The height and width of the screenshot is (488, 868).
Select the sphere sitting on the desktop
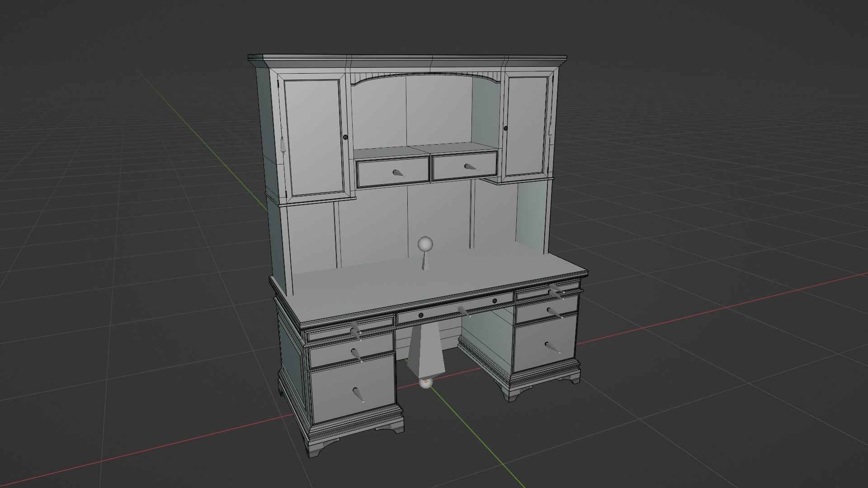[x=425, y=244]
